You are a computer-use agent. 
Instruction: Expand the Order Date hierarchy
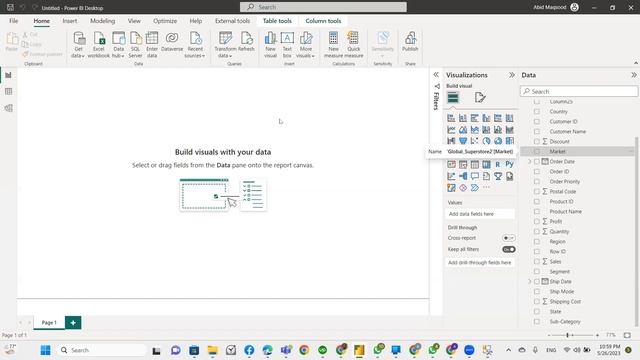tap(529, 162)
